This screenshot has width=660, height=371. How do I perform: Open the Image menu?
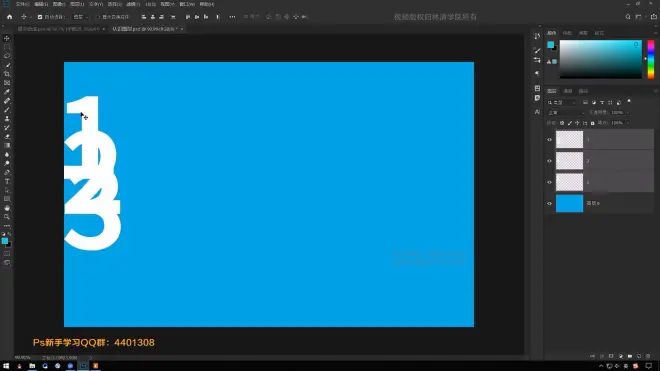pos(59,4)
